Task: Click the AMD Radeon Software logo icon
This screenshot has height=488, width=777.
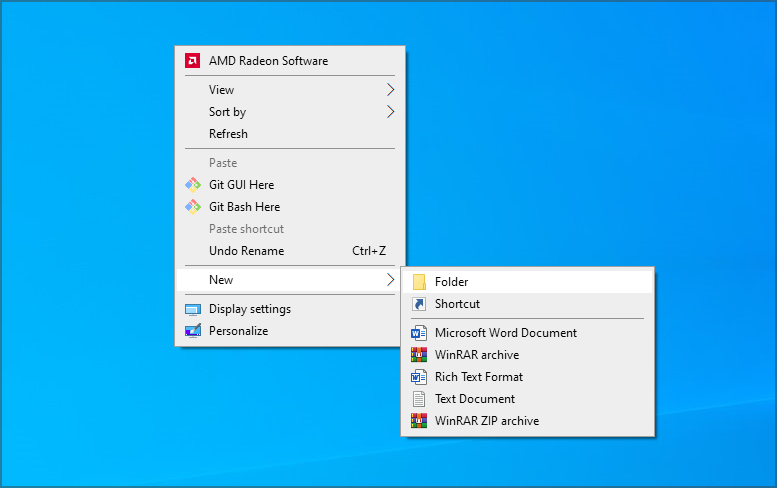Action: (192, 61)
